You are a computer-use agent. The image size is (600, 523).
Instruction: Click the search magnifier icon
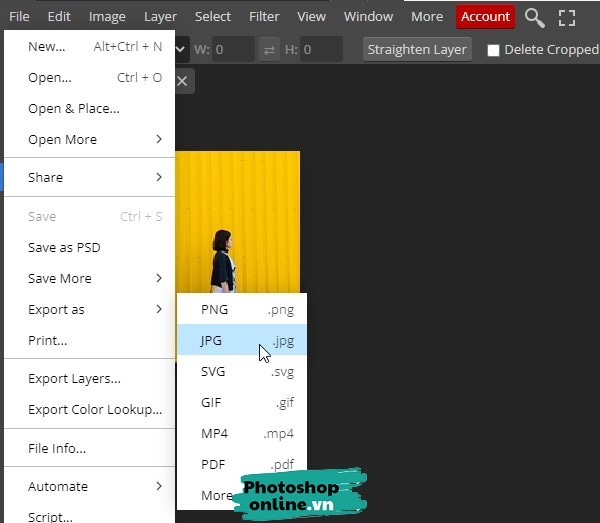(535, 17)
